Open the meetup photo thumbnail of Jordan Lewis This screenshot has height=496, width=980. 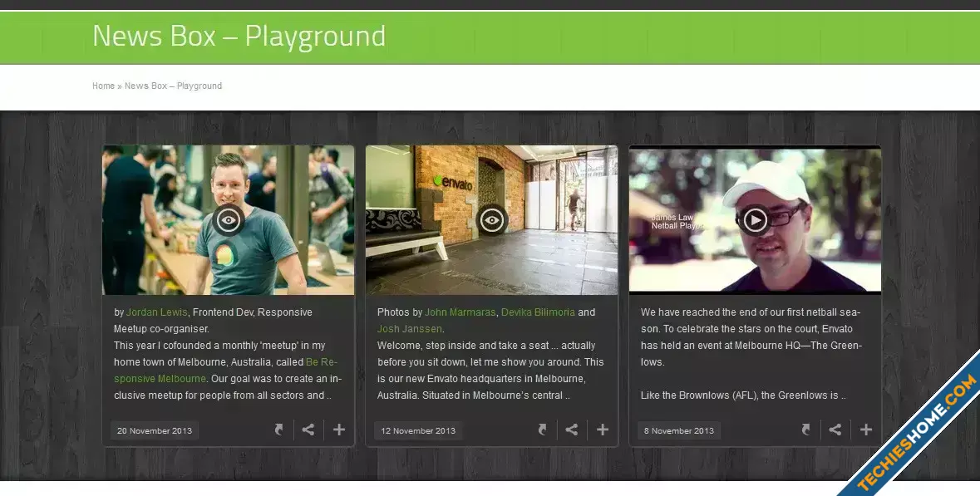228,220
